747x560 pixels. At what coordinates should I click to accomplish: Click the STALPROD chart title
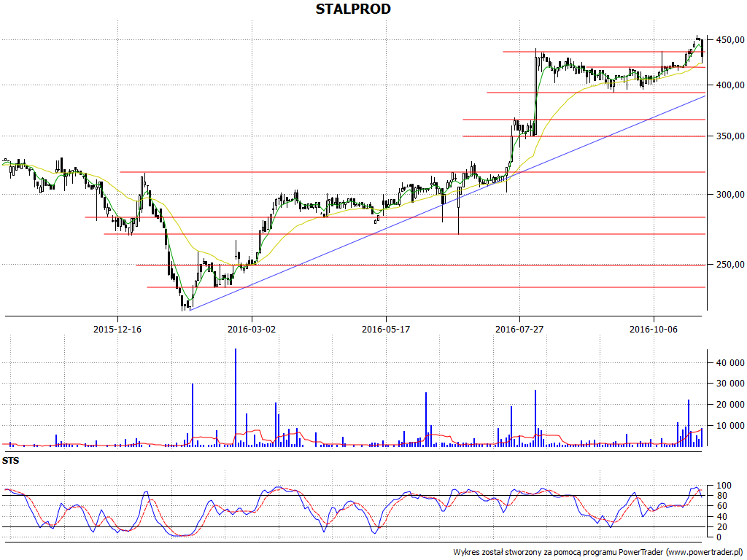pos(353,9)
